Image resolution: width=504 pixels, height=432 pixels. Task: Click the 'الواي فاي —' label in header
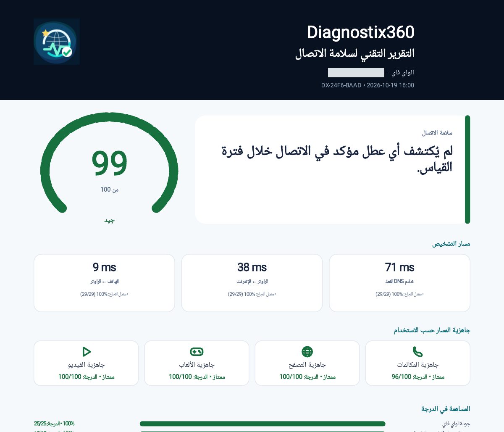click(399, 73)
